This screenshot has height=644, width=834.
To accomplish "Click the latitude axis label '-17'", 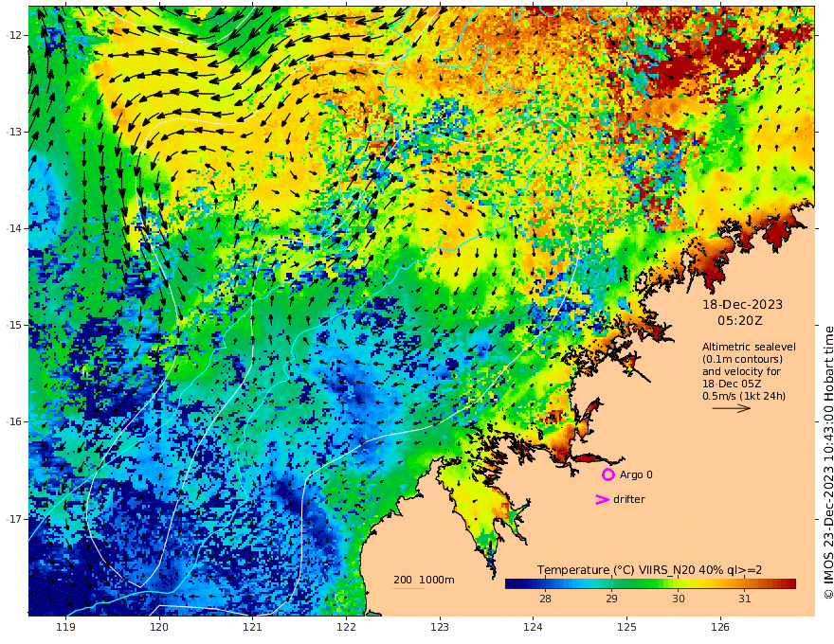I will (x=15, y=519).
